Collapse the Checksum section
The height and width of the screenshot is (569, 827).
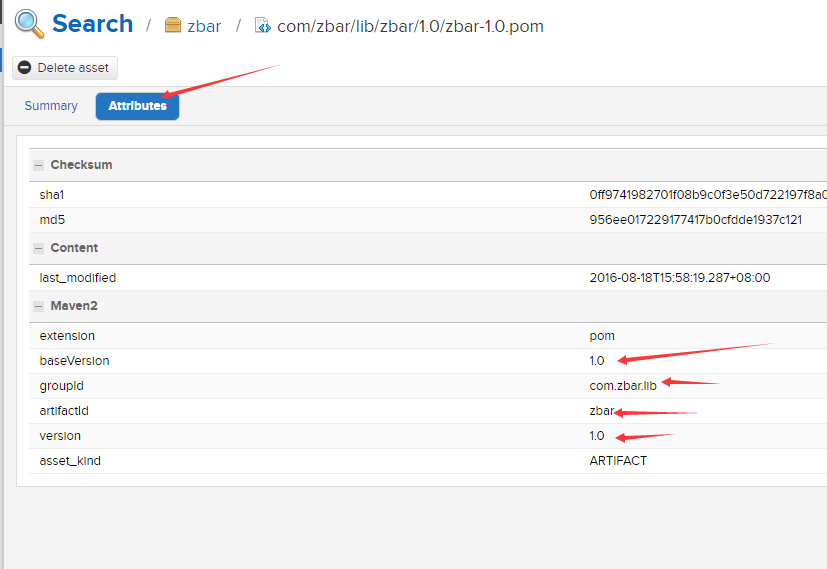pyautogui.click(x=38, y=165)
